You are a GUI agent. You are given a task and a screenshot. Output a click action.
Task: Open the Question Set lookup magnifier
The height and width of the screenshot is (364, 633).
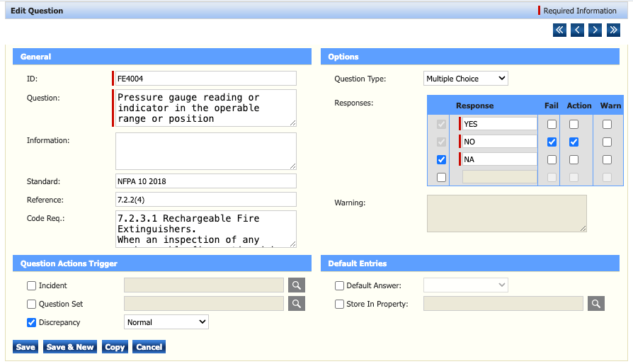[x=297, y=304]
